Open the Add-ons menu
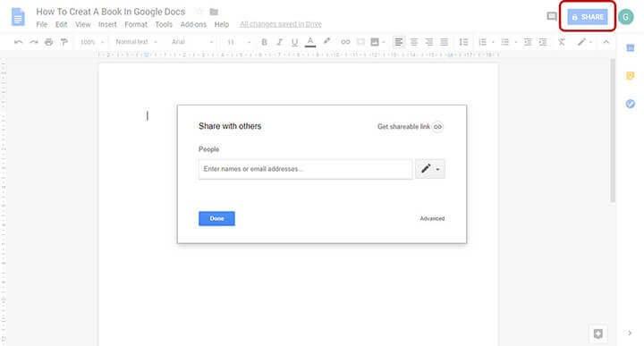The image size is (644, 346). point(193,25)
